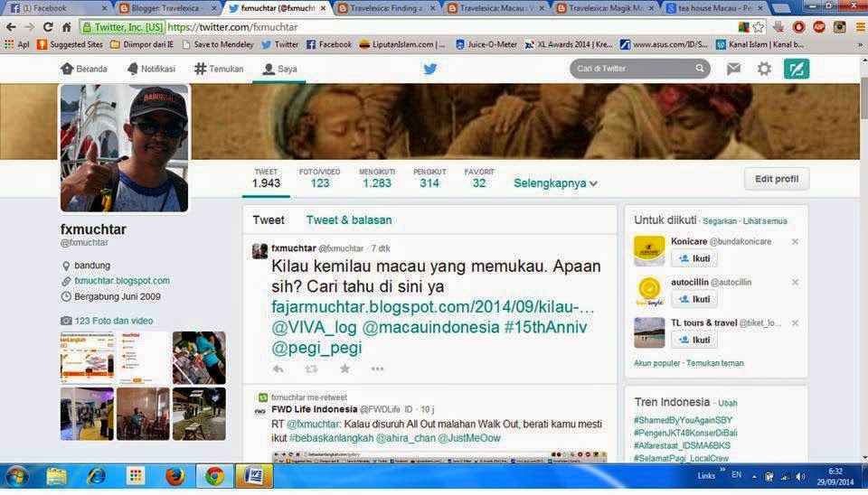868x495 pixels.
Task: Show the FAVORIT list of 32
Action: [x=479, y=178]
